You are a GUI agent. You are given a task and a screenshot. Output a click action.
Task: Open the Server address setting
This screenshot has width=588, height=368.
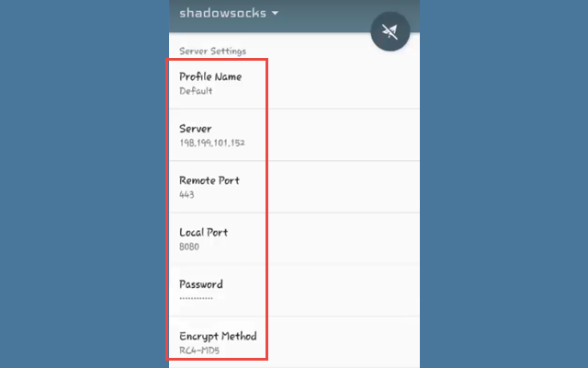click(x=196, y=129)
